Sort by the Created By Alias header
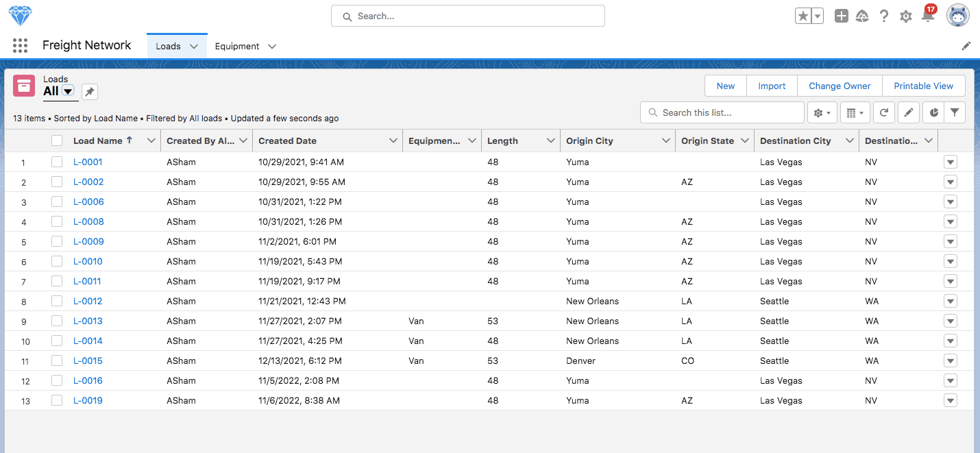 (200, 140)
